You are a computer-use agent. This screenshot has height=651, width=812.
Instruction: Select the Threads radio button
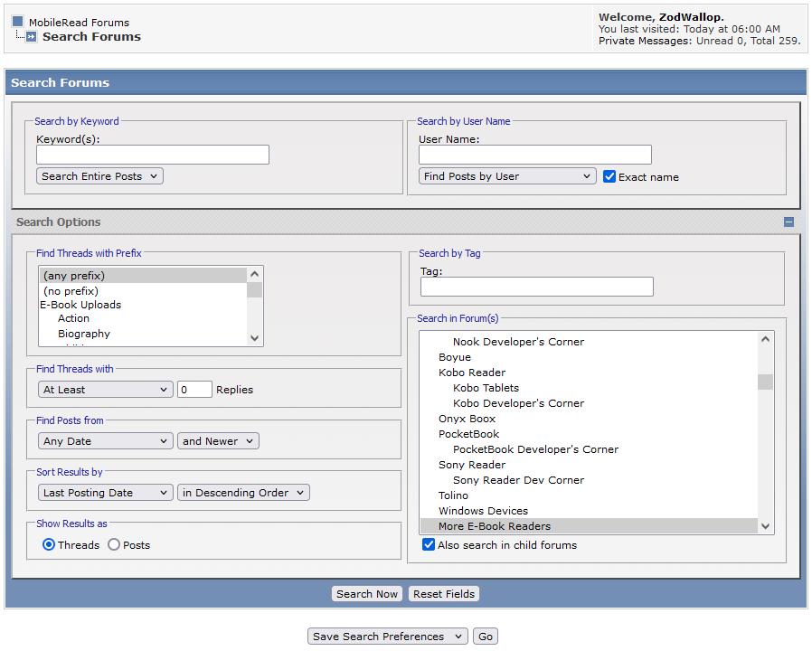click(49, 544)
